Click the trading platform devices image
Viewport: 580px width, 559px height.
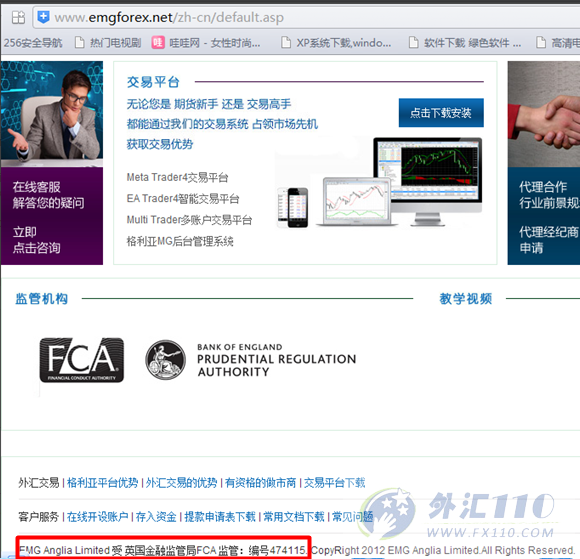click(380, 182)
